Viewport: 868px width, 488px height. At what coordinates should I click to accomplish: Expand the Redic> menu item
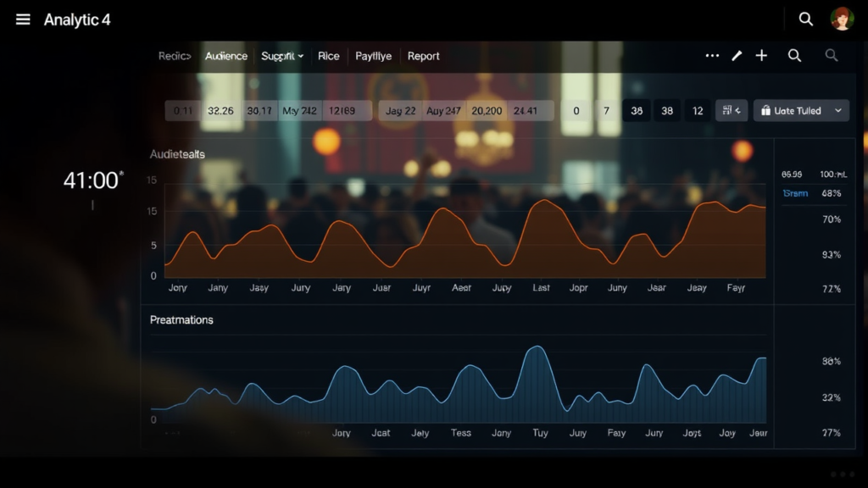[x=175, y=56]
